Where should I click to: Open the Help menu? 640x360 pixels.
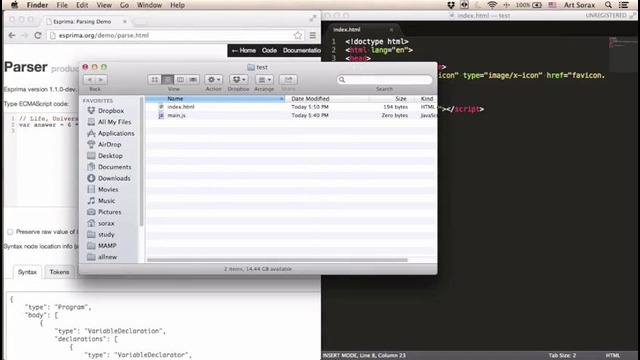tap(177, 5)
